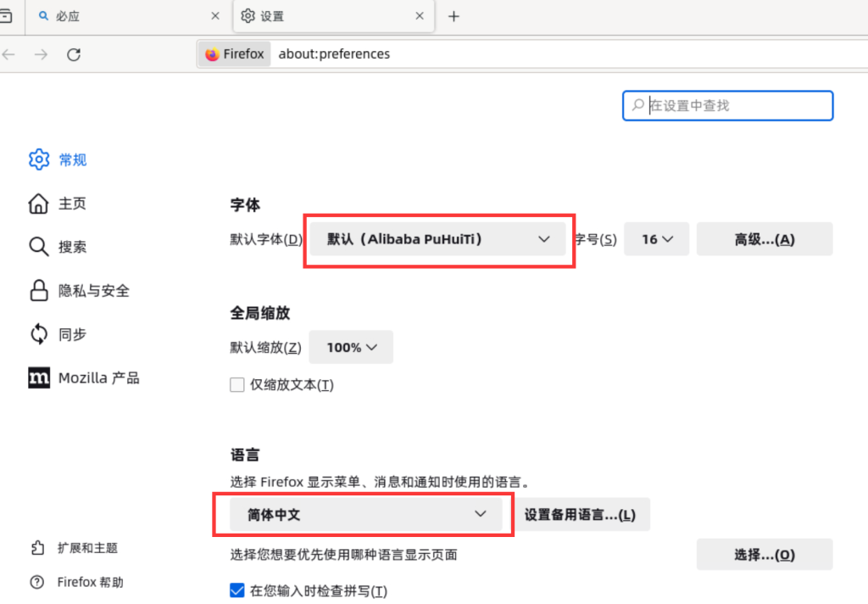Open the 默认字体 font dropdown
This screenshot has width=868, height=604.
point(438,239)
